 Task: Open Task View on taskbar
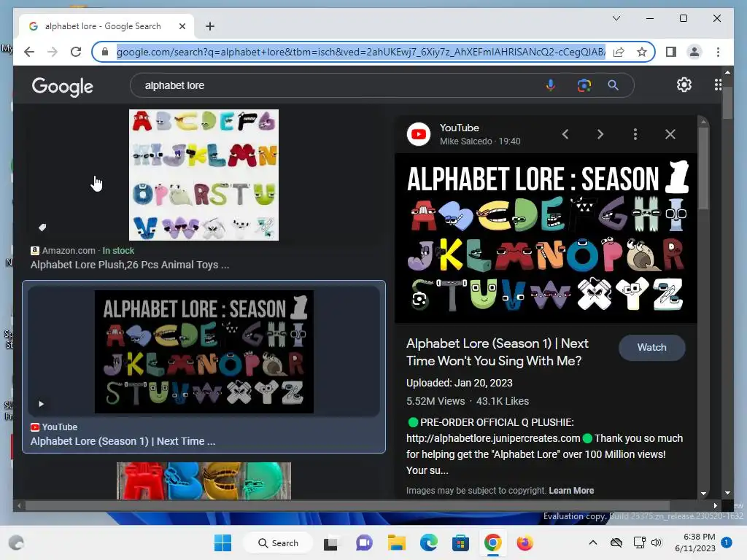[330, 542]
